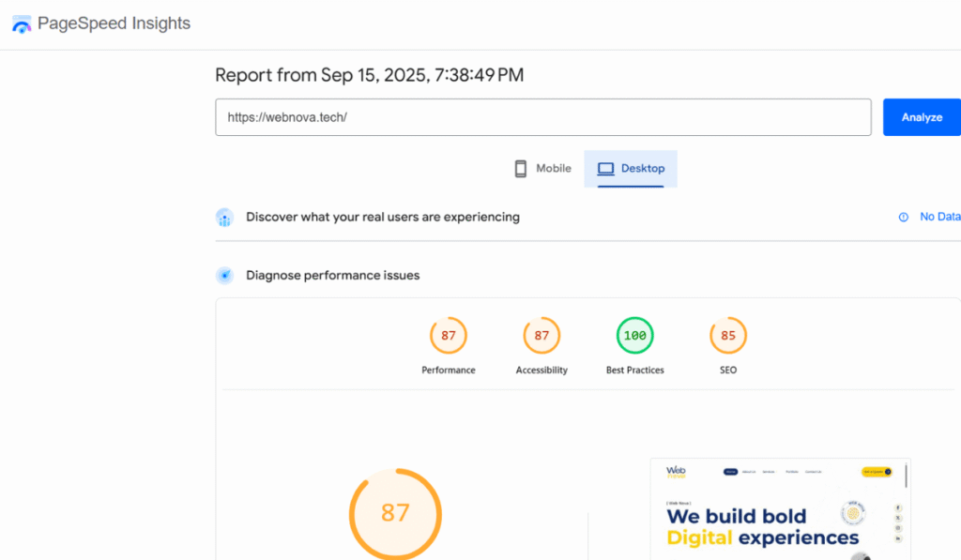961x560 pixels.
Task: Click the Web Nova logo in preview
Action: point(677,472)
